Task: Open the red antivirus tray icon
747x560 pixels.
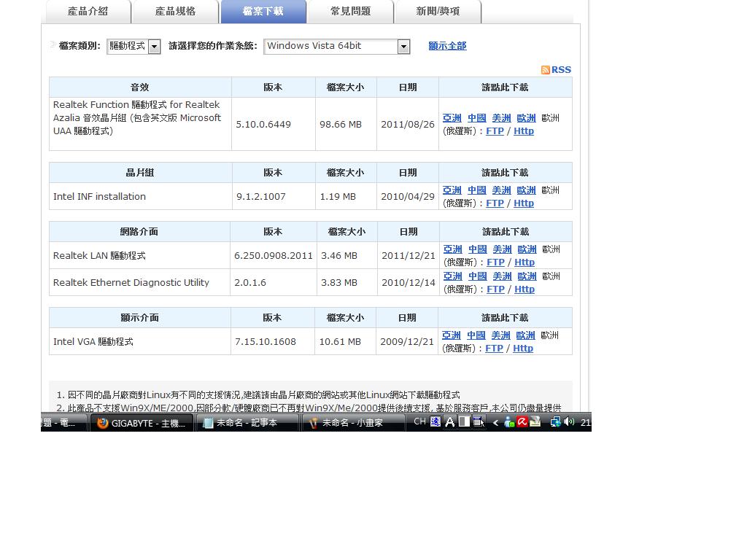Action: [522, 422]
